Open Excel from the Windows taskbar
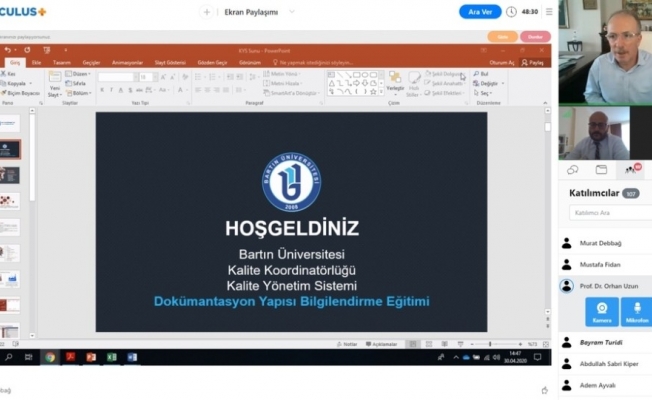652x400 pixels. (112, 357)
